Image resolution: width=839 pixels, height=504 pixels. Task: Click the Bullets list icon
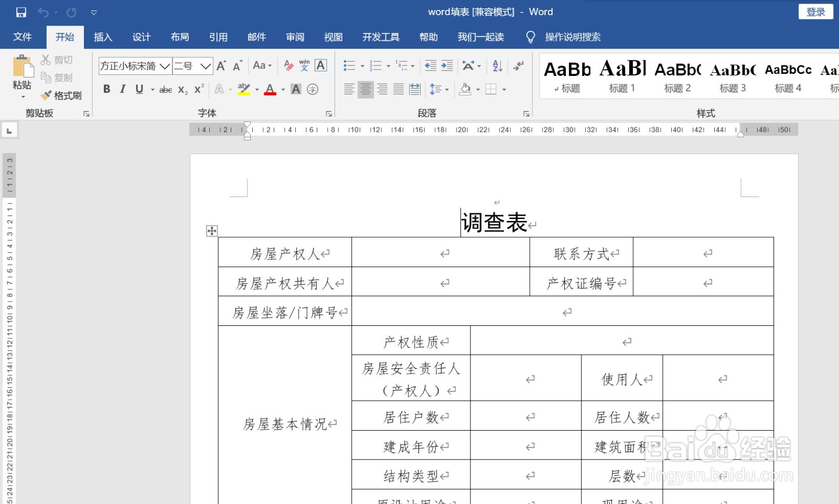tap(349, 65)
